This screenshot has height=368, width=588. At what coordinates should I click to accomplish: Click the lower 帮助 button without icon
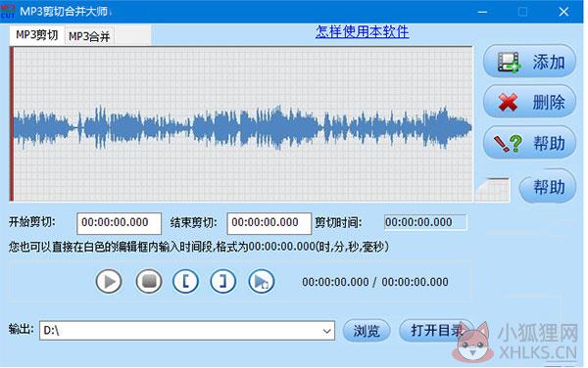pyautogui.click(x=548, y=186)
